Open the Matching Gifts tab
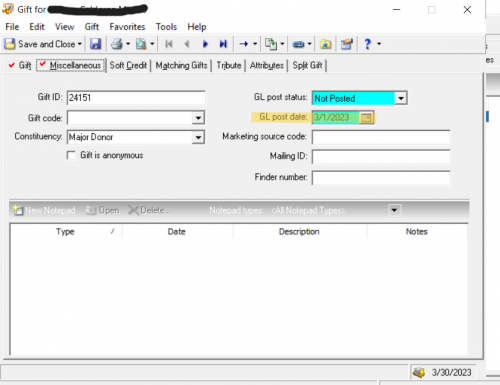The height and width of the screenshot is (385, 500). coord(181,65)
